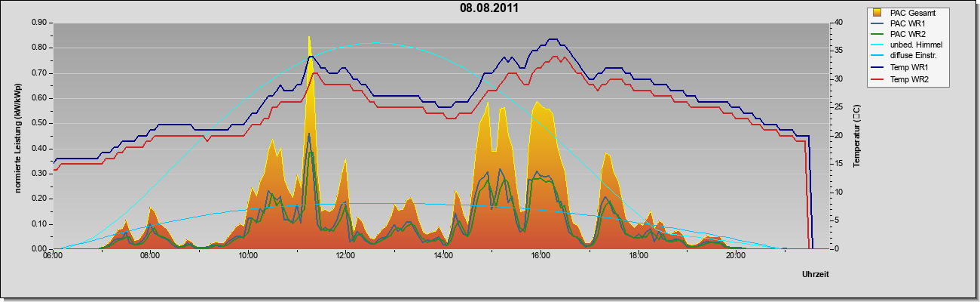Click the 10:00 time axis label
980x302 pixels.
tap(247, 256)
